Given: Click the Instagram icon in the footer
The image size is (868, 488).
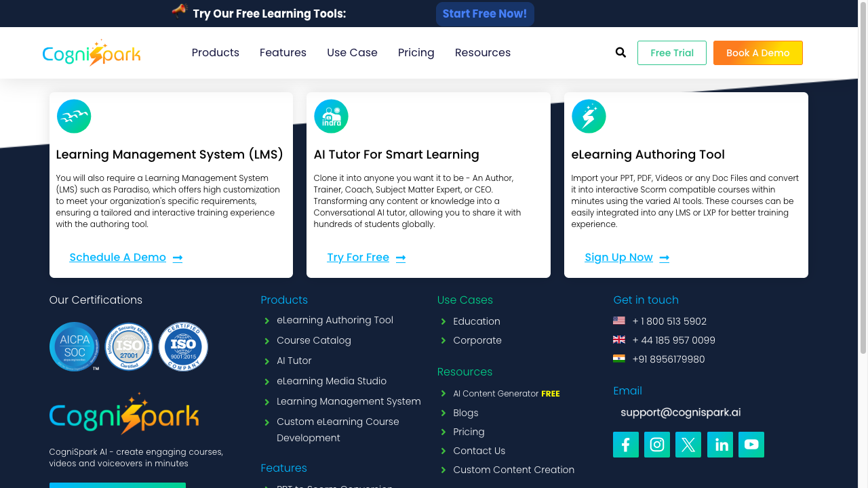Looking at the screenshot, I should point(656,445).
